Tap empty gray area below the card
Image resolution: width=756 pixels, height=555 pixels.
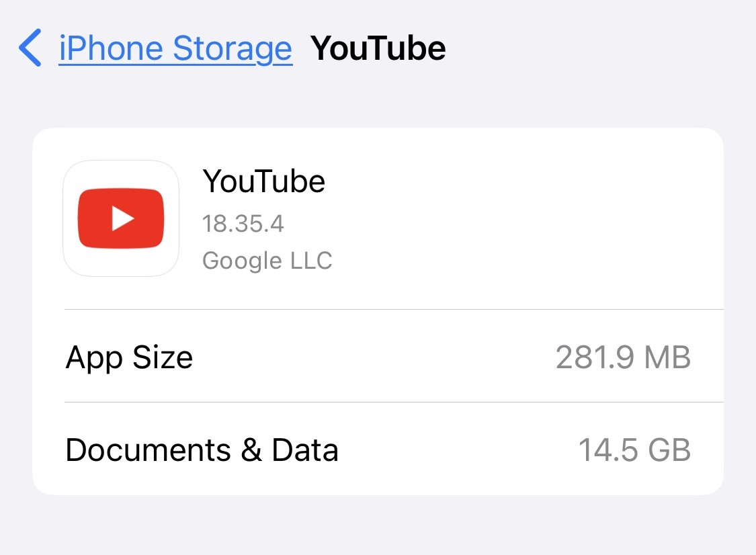pyautogui.click(x=378, y=525)
